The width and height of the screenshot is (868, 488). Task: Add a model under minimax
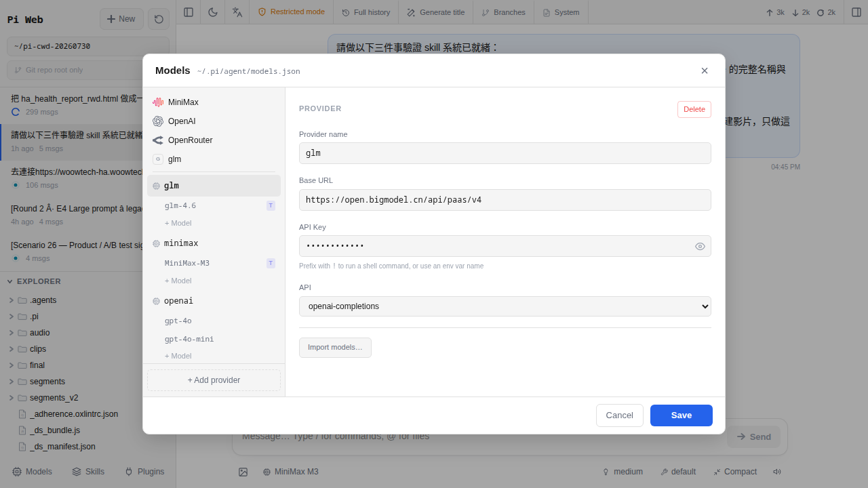point(178,281)
